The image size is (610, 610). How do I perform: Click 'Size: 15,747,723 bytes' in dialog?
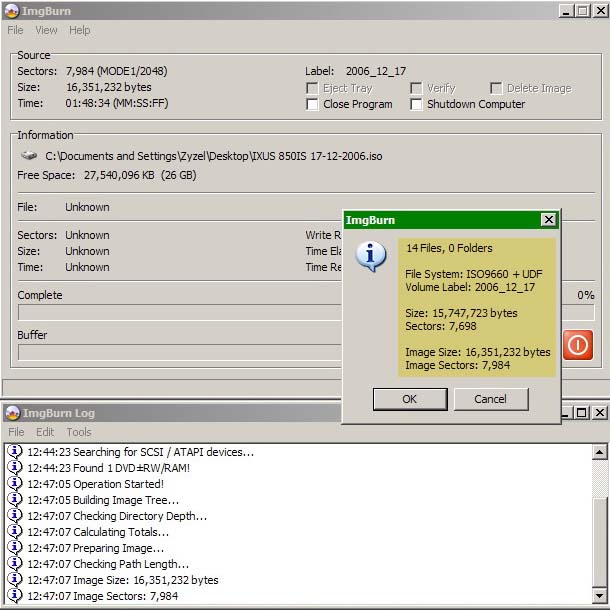pyautogui.click(x=461, y=313)
